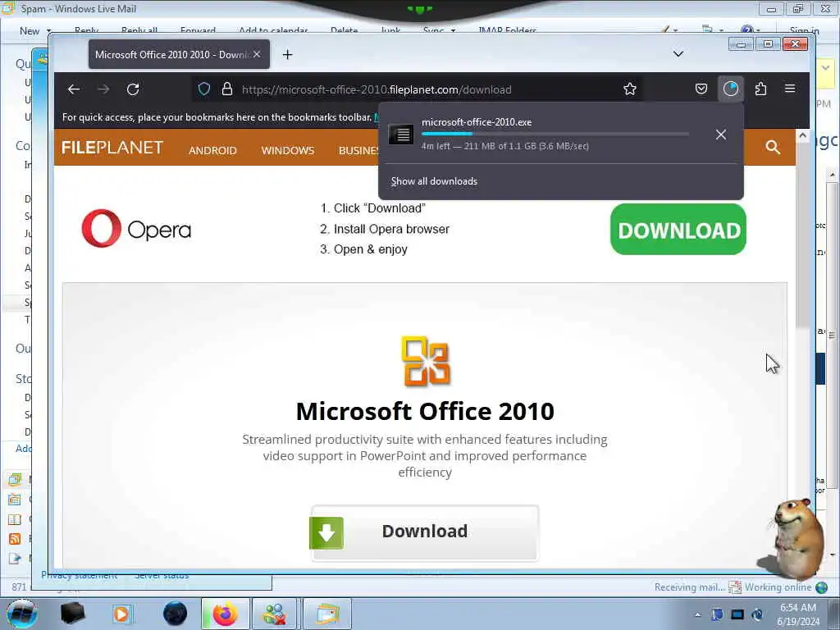Open the WINDOWS category

point(288,151)
